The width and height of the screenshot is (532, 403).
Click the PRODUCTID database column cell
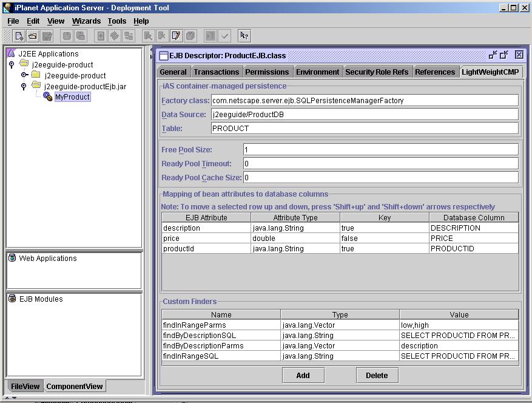[474, 248]
